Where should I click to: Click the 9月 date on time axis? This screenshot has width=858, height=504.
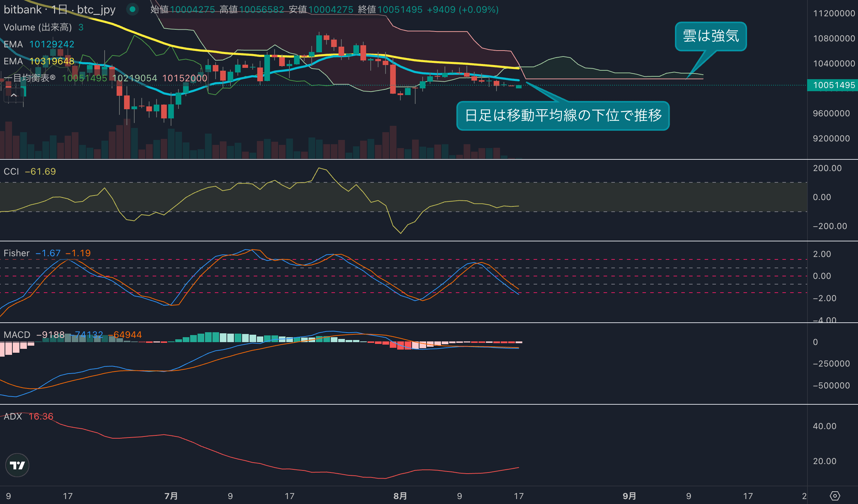pyautogui.click(x=629, y=496)
